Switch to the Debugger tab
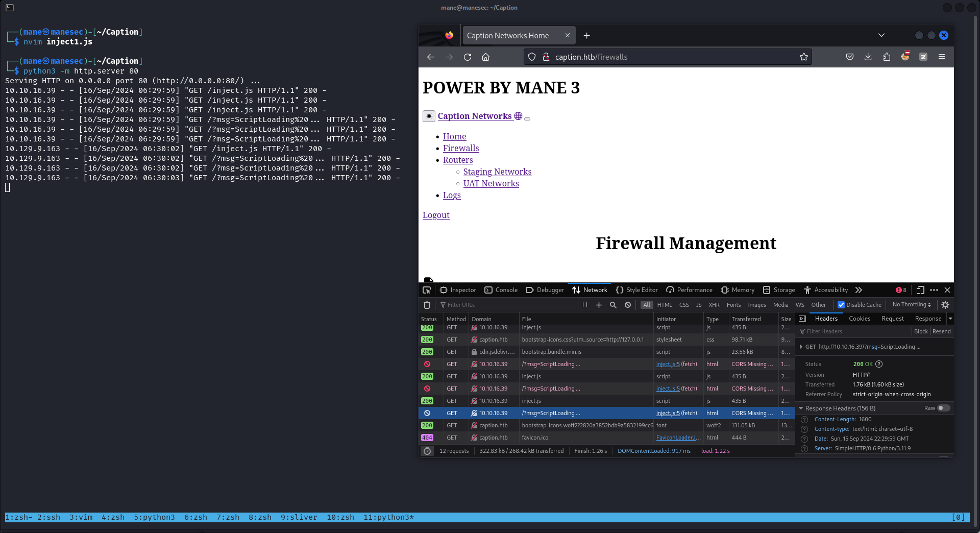The height and width of the screenshot is (533, 980). [545, 290]
